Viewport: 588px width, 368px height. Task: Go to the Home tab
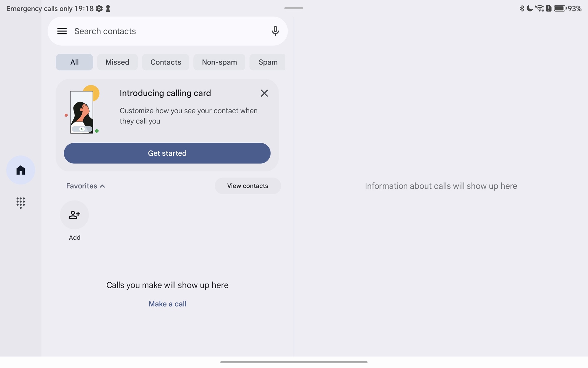[21, 170]
